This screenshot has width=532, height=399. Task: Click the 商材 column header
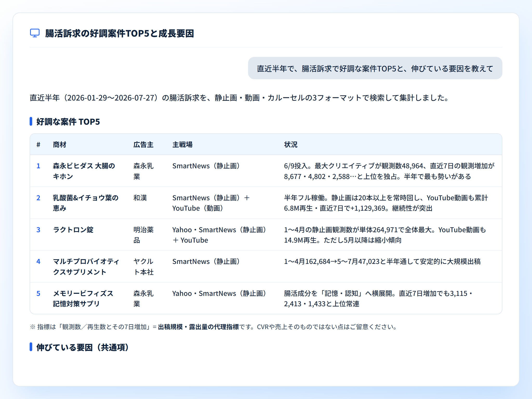[59, 145]
